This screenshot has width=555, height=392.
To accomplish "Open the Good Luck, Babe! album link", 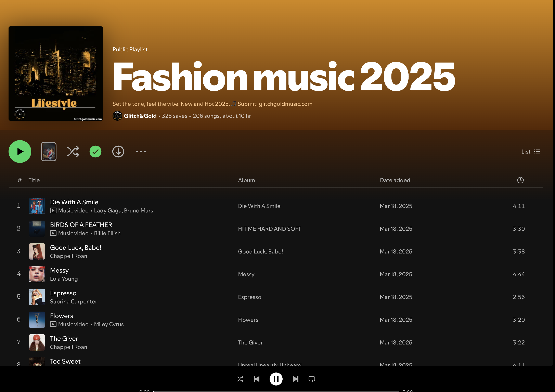I will 260,252.
